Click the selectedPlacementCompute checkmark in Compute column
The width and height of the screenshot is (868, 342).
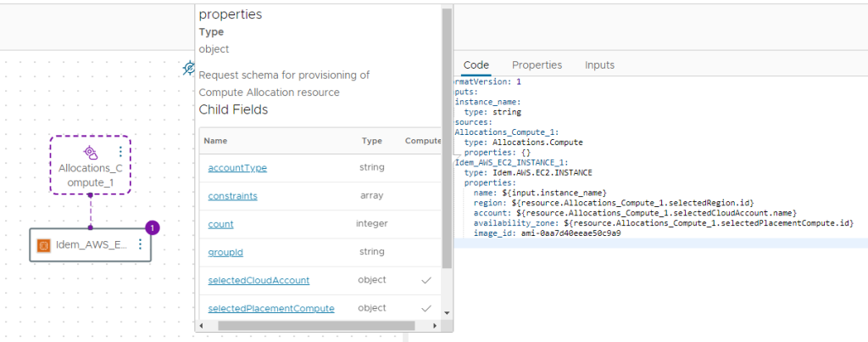pos(426,308)
